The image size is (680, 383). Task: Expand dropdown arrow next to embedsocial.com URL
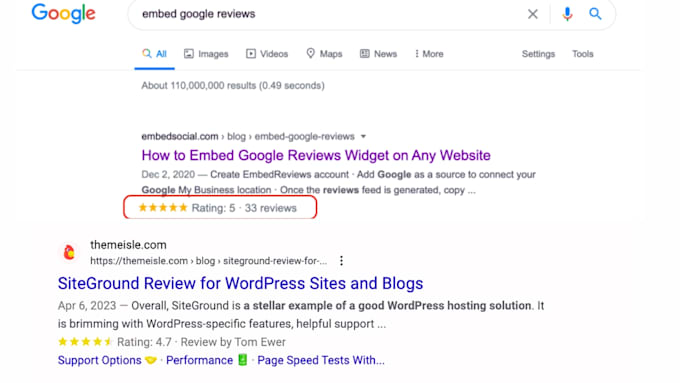point(363,137)
